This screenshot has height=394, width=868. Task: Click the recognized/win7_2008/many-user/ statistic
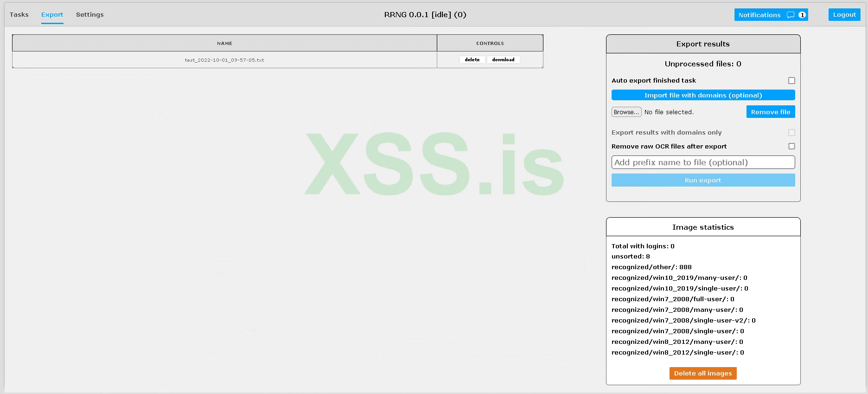pyautogui.click(x=677, y=310)
